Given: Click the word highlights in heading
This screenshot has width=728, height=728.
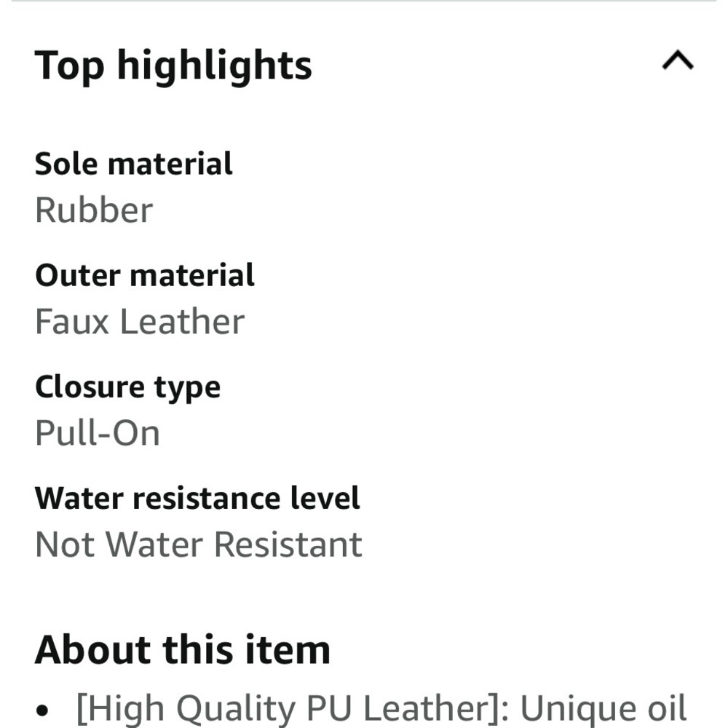Looking at the screenshot, I should 215,66.
